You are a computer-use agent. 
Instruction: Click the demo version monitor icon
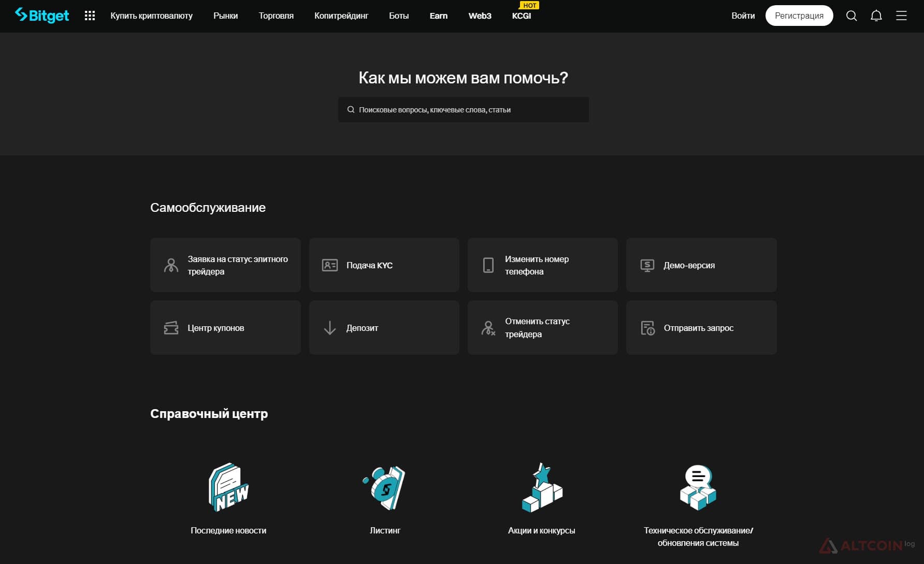point(647,265)
